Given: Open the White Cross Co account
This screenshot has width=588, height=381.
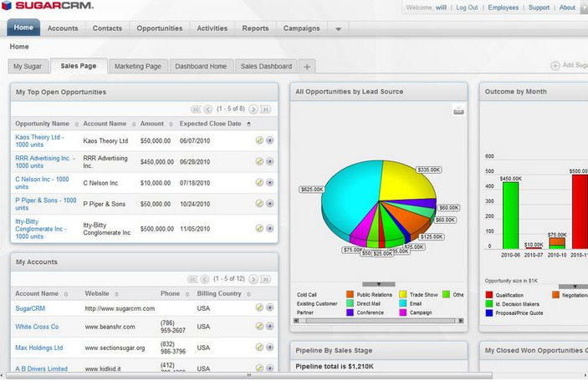Looking at the screenshot, I should pyautogui.click(x=37, y=327).
